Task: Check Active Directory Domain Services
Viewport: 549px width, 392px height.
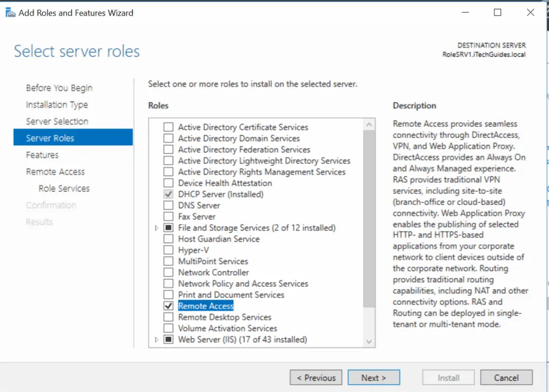Action: click(168, 138)
